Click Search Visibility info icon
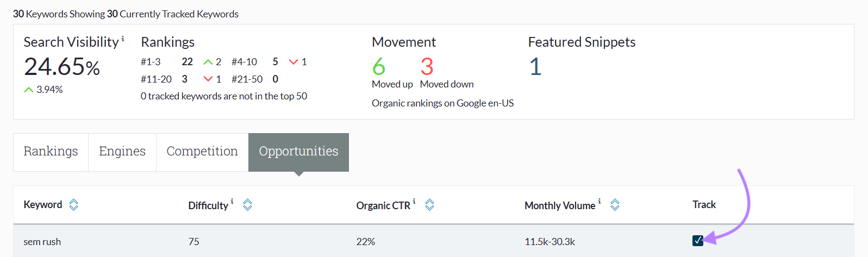This screenshot has height=257, width=868. 123,39
